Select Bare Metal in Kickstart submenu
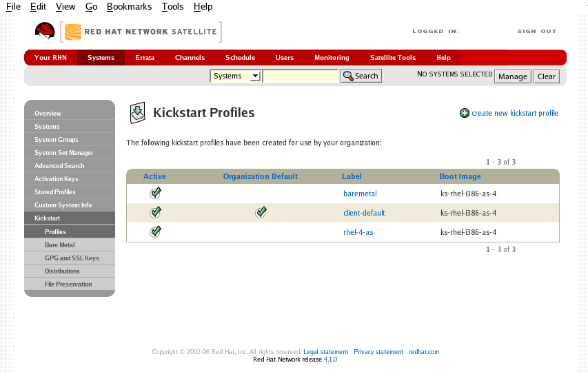The height and width of the screenshot is (374, 588). coord(60,245)
